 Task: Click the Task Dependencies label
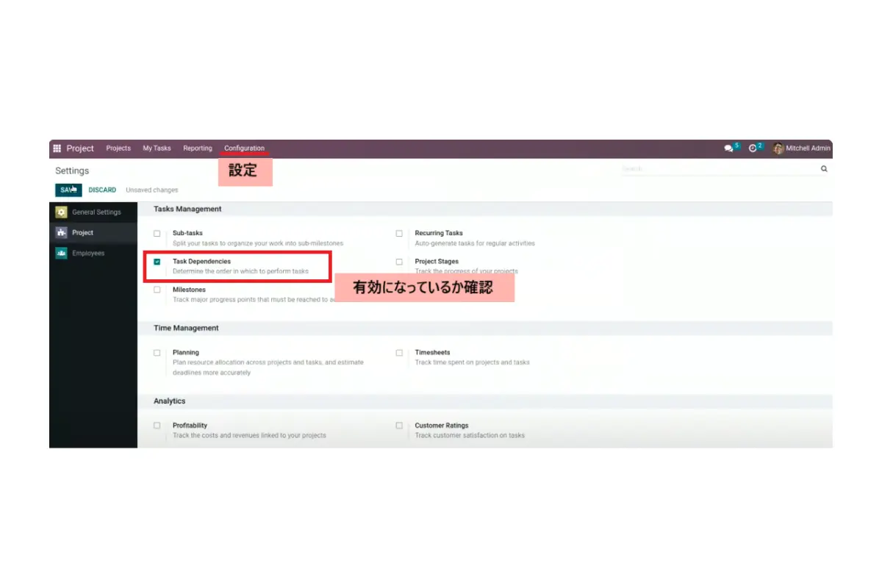click(x=201, y=262)
